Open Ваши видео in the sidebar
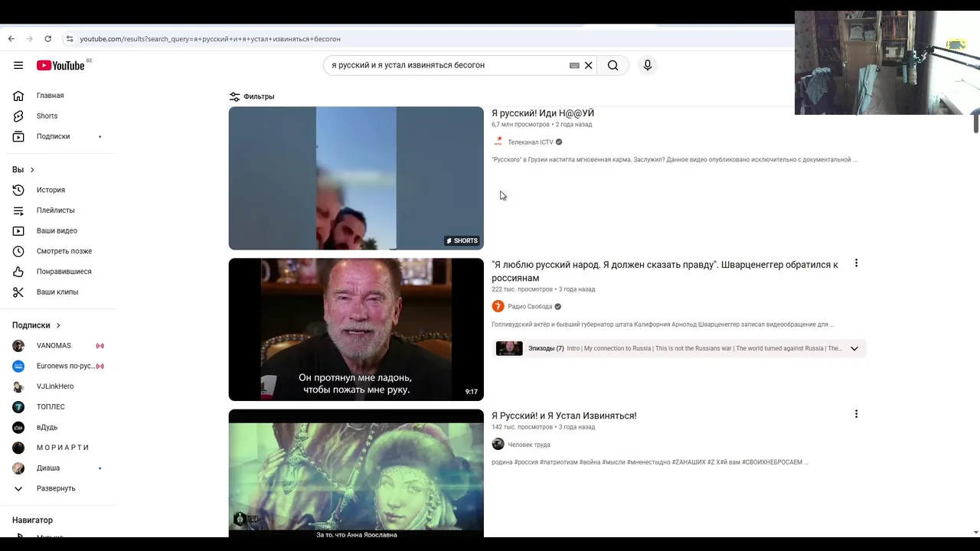The image size is (980, 551). (58, 231)
